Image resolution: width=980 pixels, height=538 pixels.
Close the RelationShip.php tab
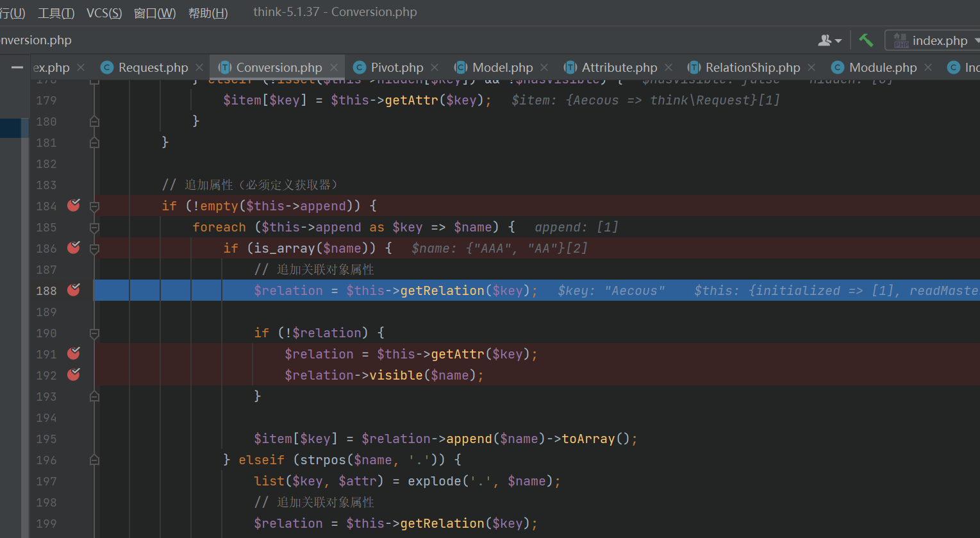(x=811, y=67)
